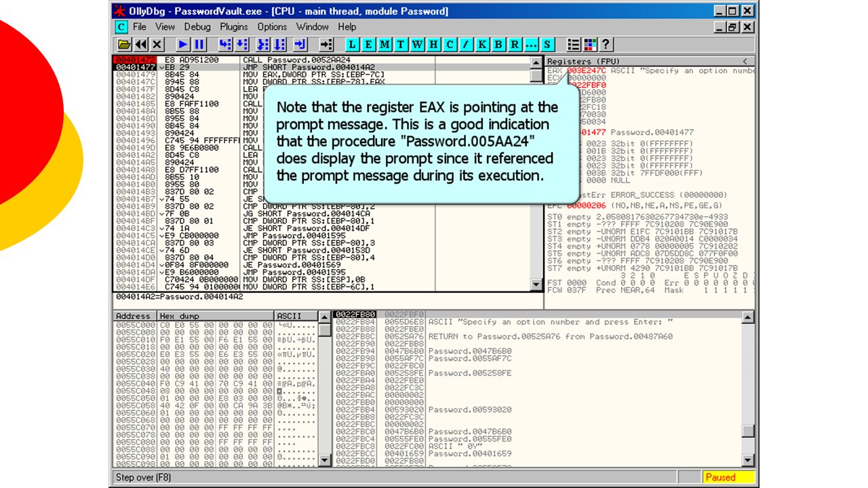Click the Address column header in dump
Screen dimensions: 868x488
click(x=134, y=316)
